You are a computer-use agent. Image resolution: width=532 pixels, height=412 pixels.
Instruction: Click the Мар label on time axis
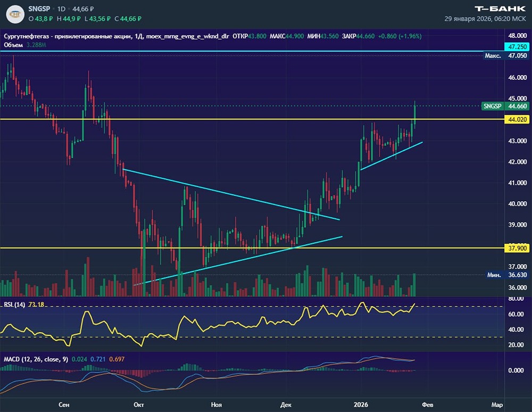coord(497,405)
